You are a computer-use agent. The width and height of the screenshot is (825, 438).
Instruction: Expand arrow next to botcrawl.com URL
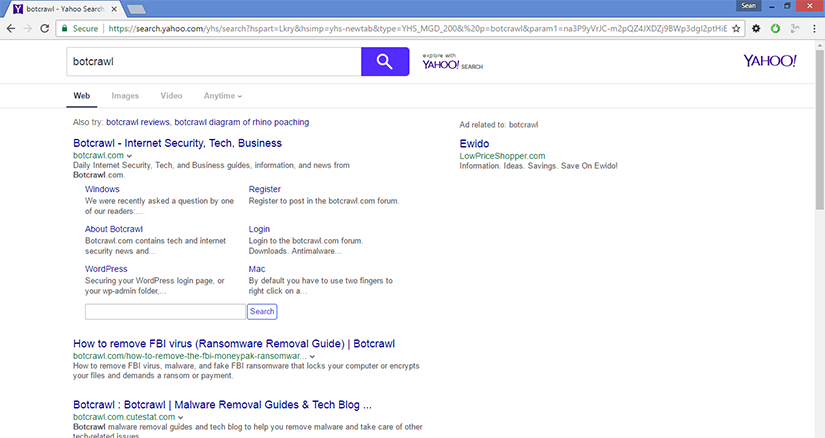click(x=130, y=156)
